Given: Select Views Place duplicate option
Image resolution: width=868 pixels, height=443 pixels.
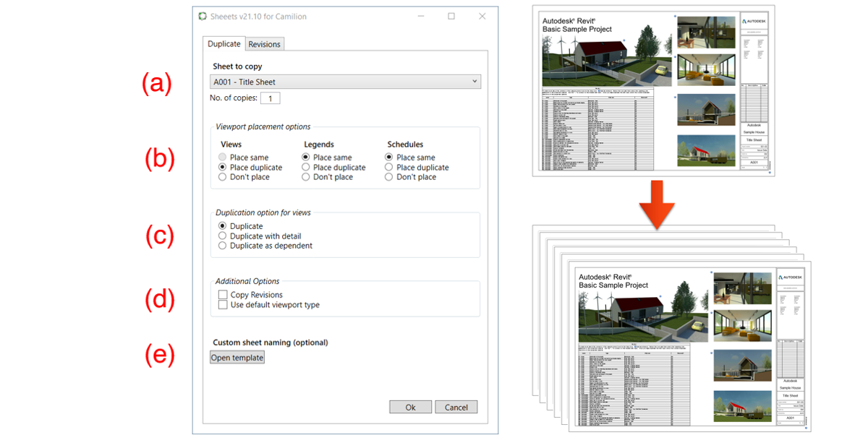Looking at the screenshot, I should [223, 167].
